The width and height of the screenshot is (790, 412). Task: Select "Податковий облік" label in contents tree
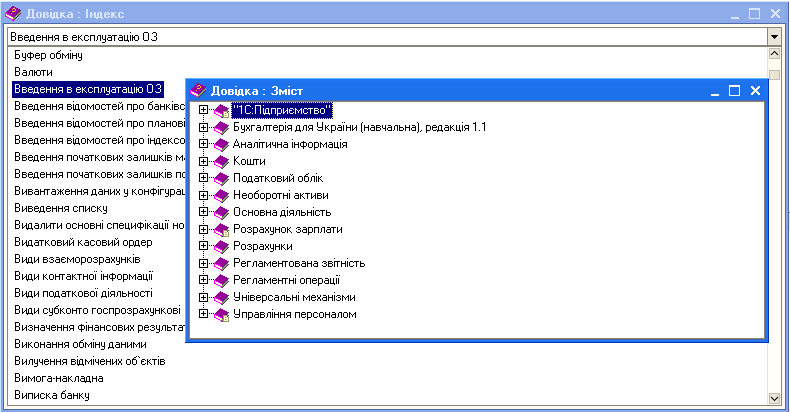pyautogui.click(x=278, y=178)
